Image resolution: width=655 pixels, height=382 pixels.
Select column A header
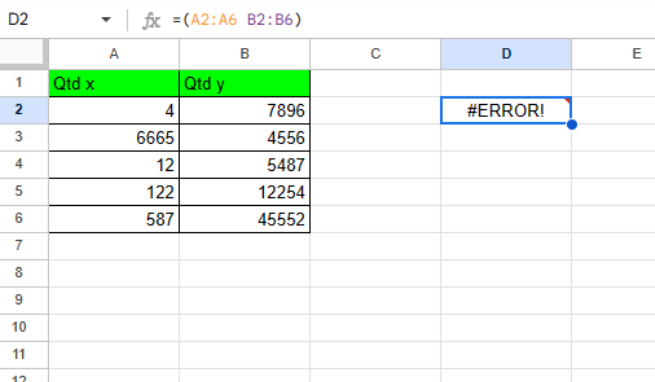[x=114, y=54]
